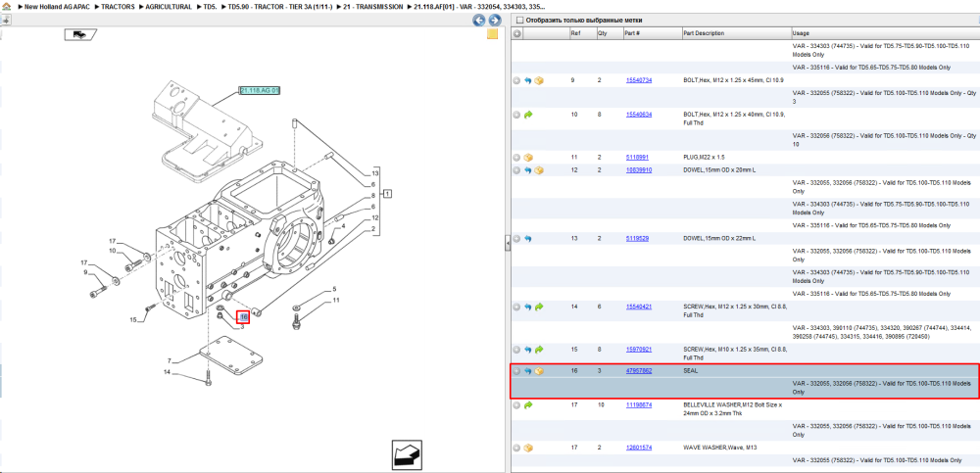Click blue arrow icon for ref 13 dowel

[x=528, y=239]
